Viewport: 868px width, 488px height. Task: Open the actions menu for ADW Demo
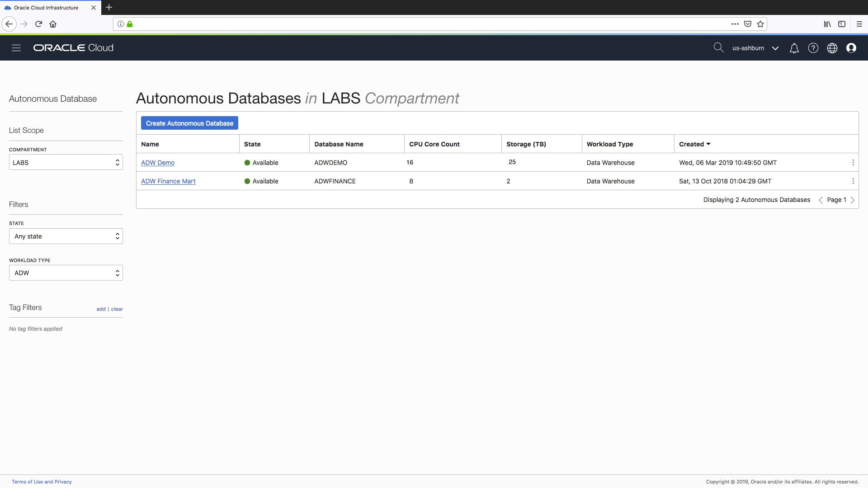click(x=854, y=162)
